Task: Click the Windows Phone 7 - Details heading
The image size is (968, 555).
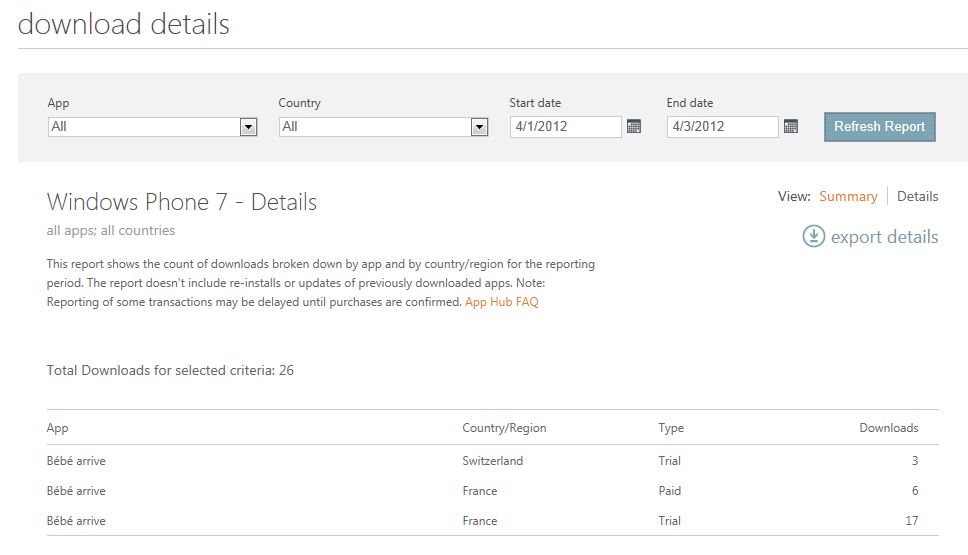Action: point(181,202)
